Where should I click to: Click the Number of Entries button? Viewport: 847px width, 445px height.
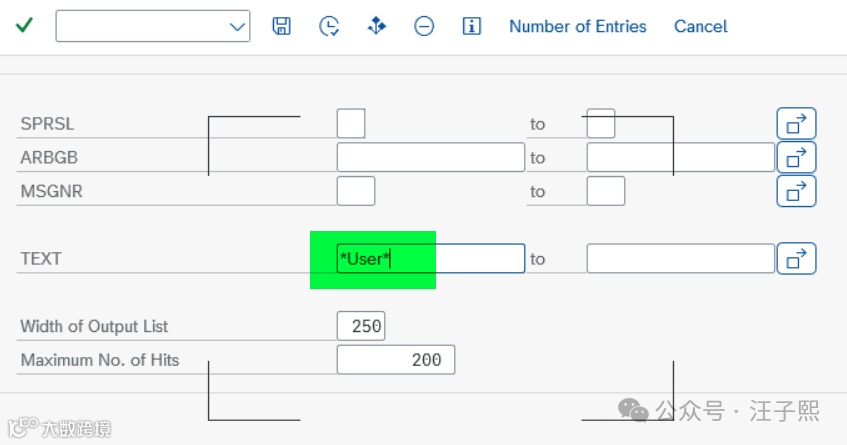(577, 26)
